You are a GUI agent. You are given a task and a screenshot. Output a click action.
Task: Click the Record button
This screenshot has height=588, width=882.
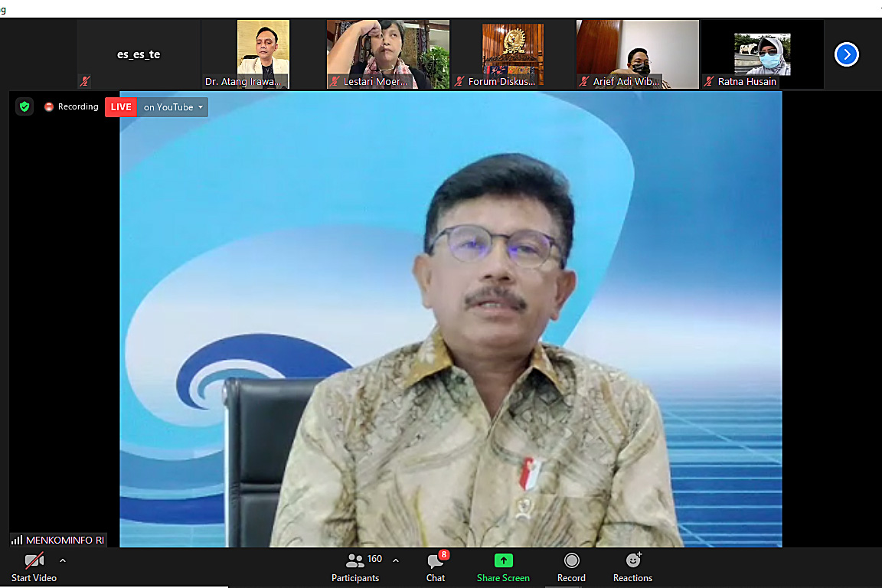point(571,567)
